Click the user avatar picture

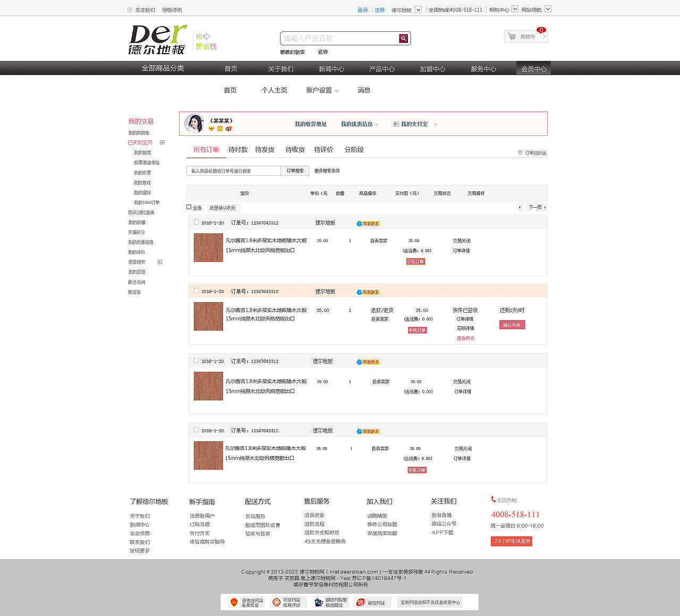tap(194, 124)
